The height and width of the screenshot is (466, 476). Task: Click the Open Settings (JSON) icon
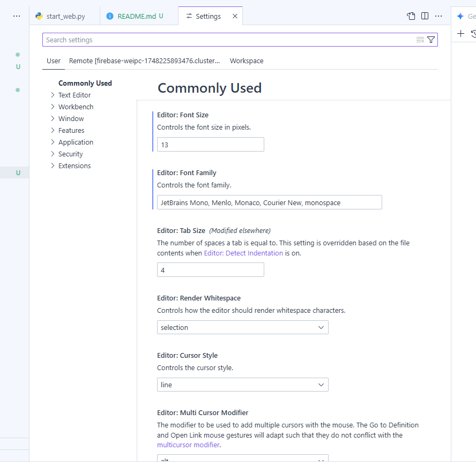coord(411,16)
